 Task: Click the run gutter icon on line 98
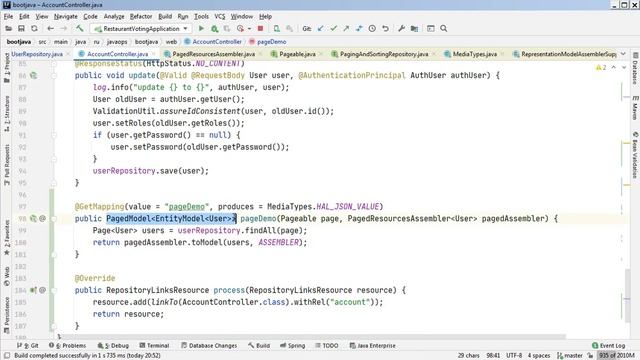[x=33, y=219]
